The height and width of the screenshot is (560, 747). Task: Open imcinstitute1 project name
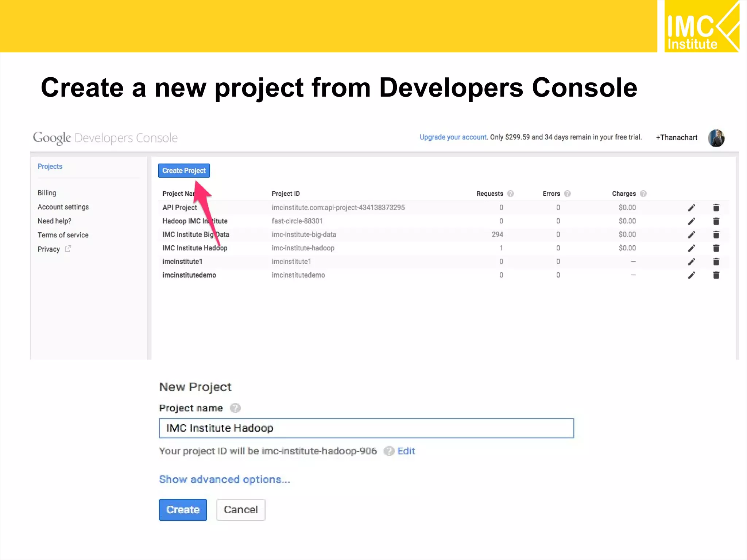click(182, 261)
